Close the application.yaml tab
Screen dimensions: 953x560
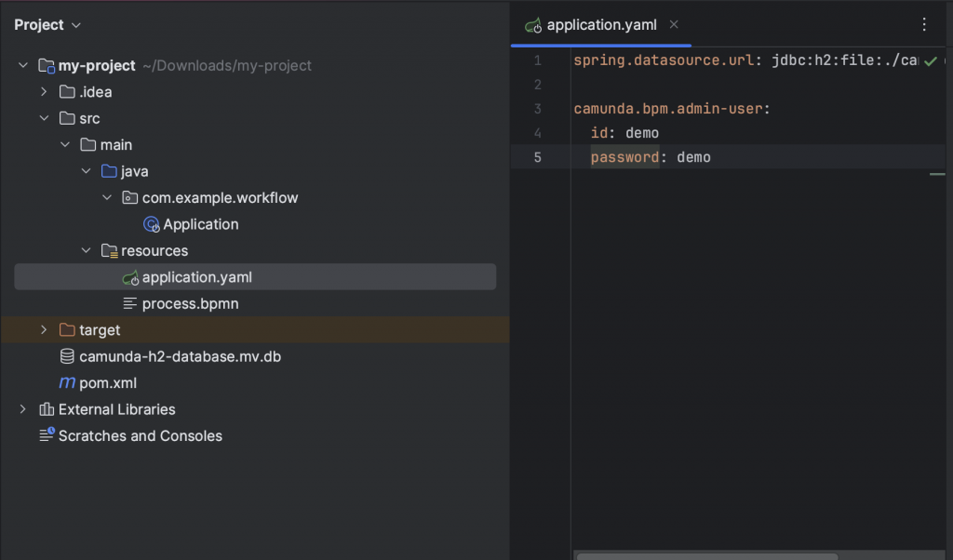pyautogui.click(x=674, y=25)
